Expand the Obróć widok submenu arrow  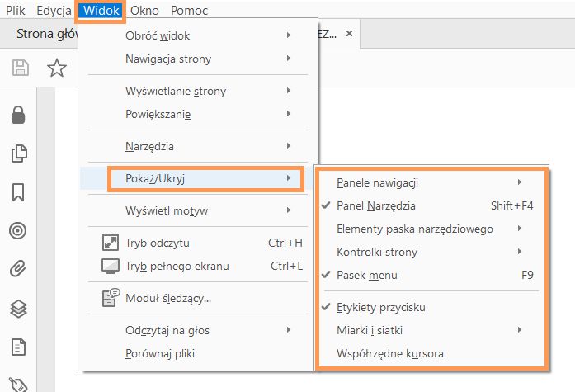pos(289,35)
